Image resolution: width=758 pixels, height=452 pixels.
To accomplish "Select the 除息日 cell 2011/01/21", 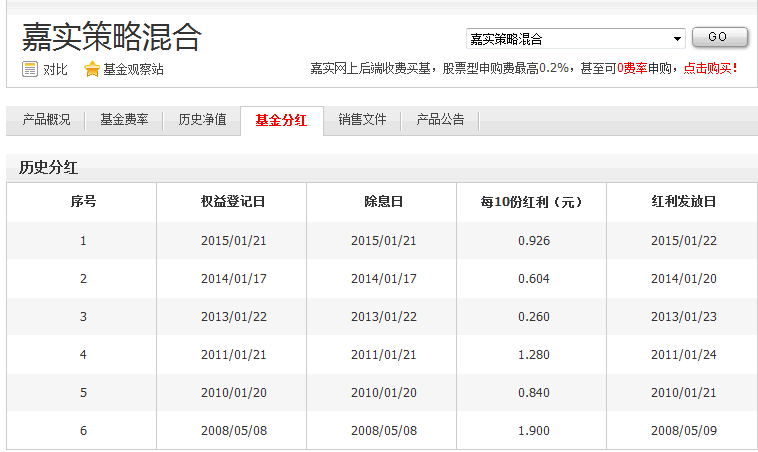I will point(383,355).
